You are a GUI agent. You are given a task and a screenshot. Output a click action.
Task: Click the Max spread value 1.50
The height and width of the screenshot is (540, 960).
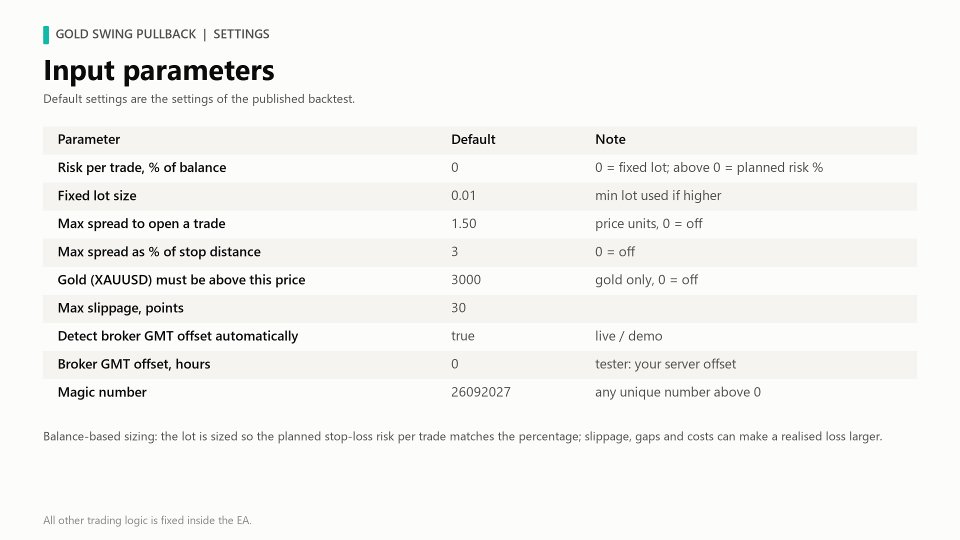[463, 224]
